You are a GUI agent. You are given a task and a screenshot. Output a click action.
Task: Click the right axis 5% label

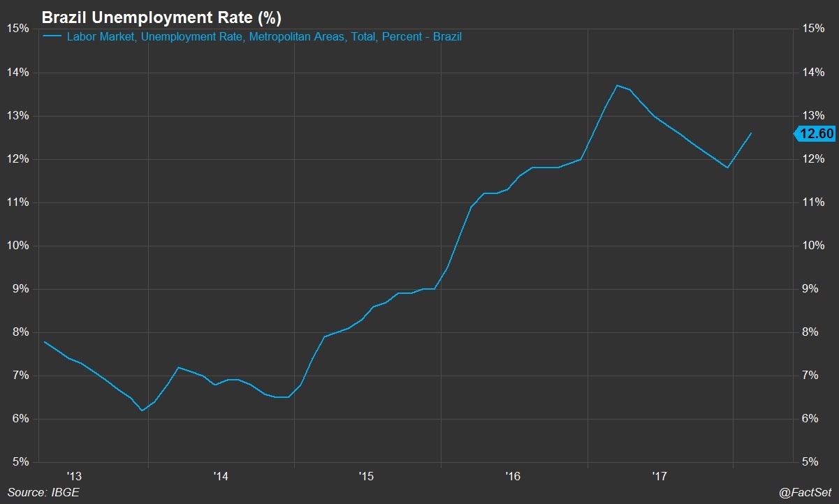pyautogui.click(x=810, y=462)
